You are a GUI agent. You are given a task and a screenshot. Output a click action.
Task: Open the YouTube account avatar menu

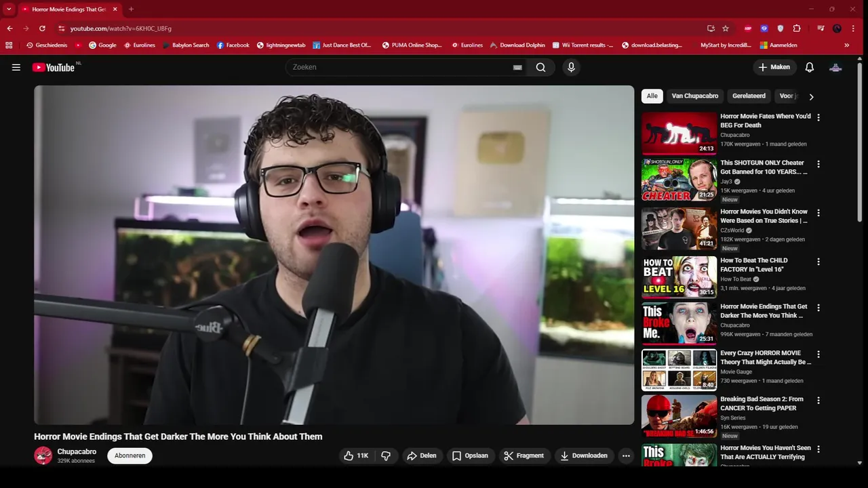(x=835, y=67)
